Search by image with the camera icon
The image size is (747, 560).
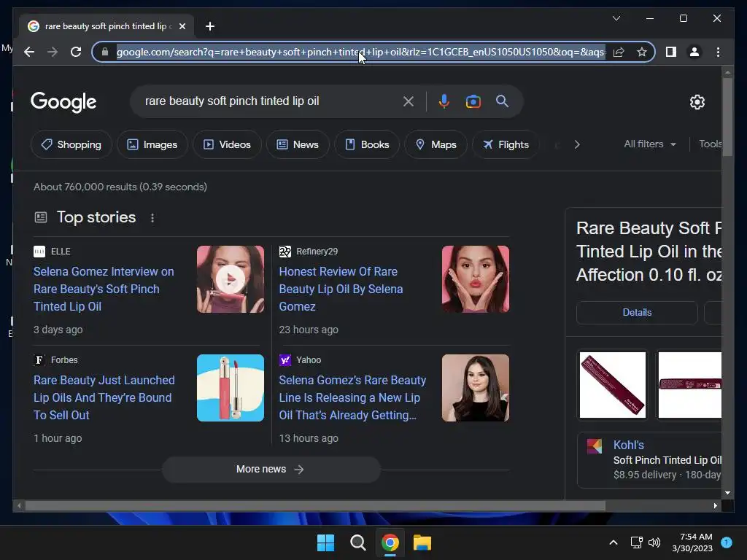point(473,101)
